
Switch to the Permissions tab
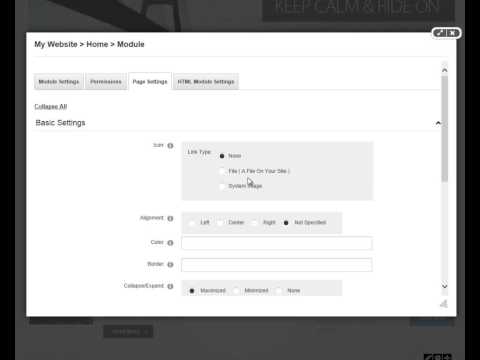pos(106,82)
